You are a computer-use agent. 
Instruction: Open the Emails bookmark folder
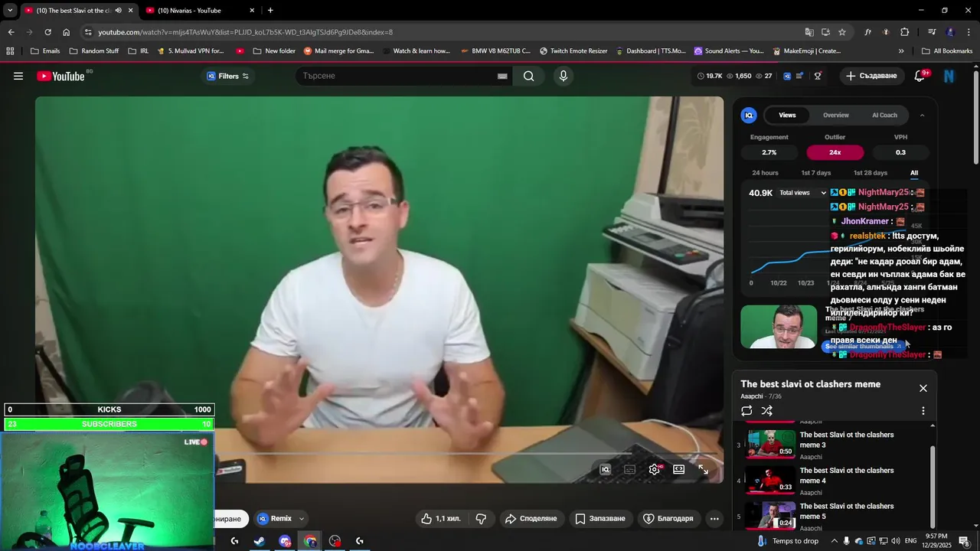tap(44, 51)
